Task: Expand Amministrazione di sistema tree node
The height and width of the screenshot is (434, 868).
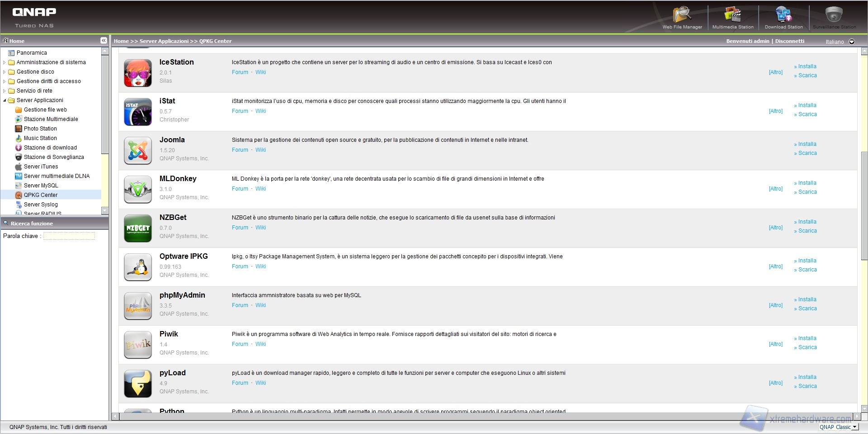Action: point(5,62)
